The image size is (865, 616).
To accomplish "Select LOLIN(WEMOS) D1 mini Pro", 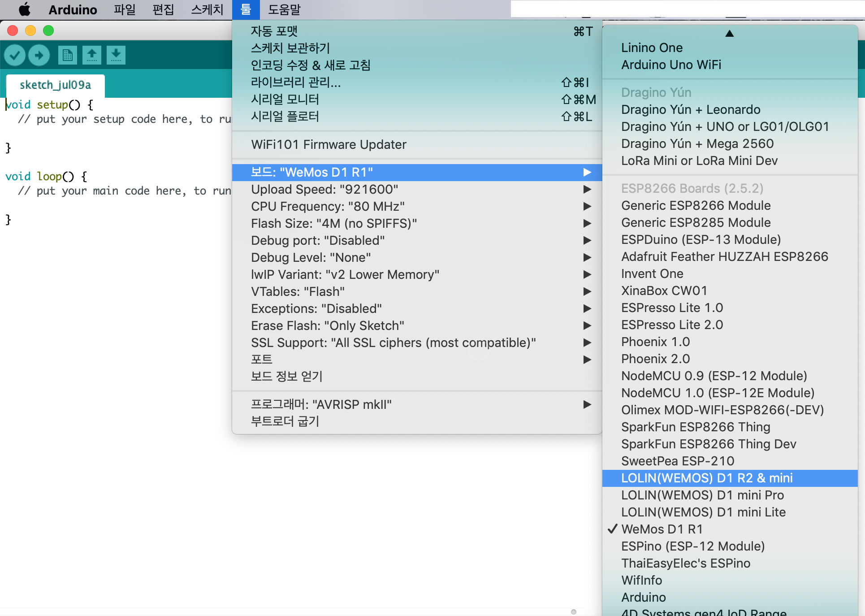I will 730,495.
